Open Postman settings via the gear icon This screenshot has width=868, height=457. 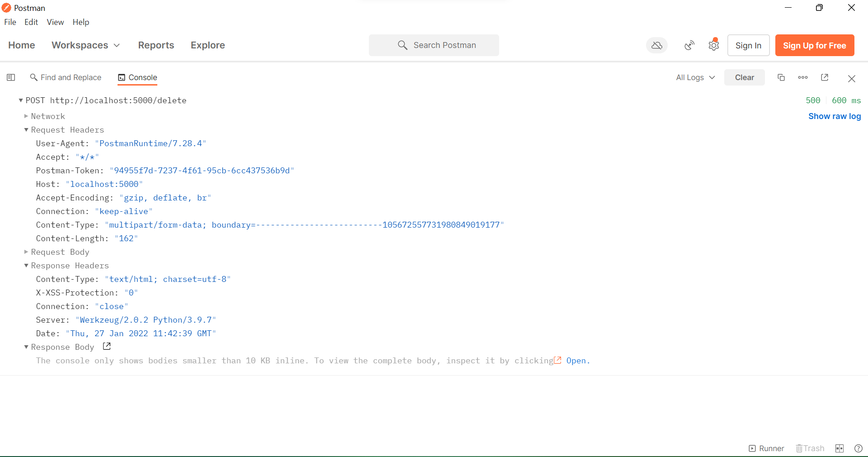pyautogui.click(x=713, y=45)
